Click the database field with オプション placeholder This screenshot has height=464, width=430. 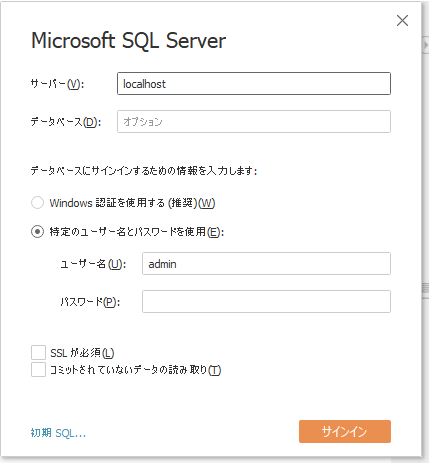tap(254, 122)
